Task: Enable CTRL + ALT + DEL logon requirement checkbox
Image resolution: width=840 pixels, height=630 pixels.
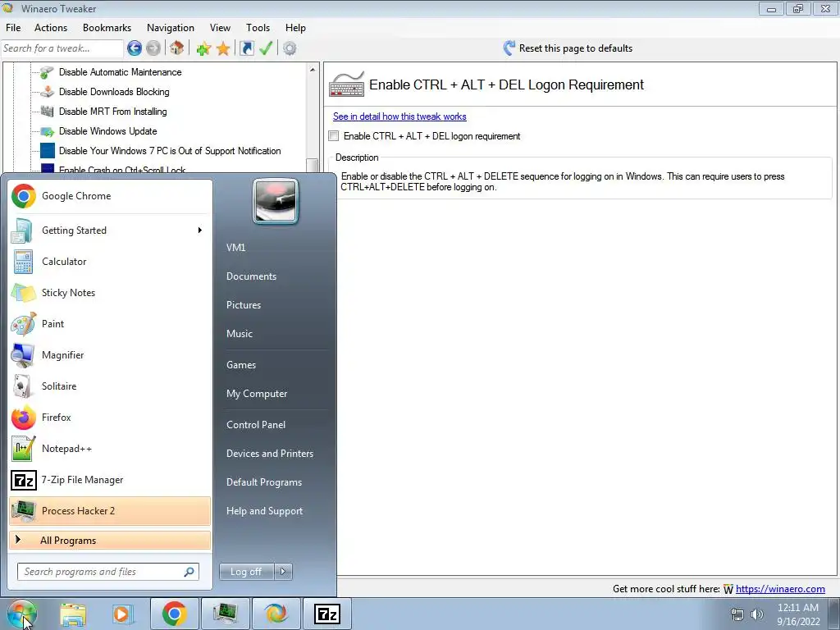Action: click(x=334, y=136)
